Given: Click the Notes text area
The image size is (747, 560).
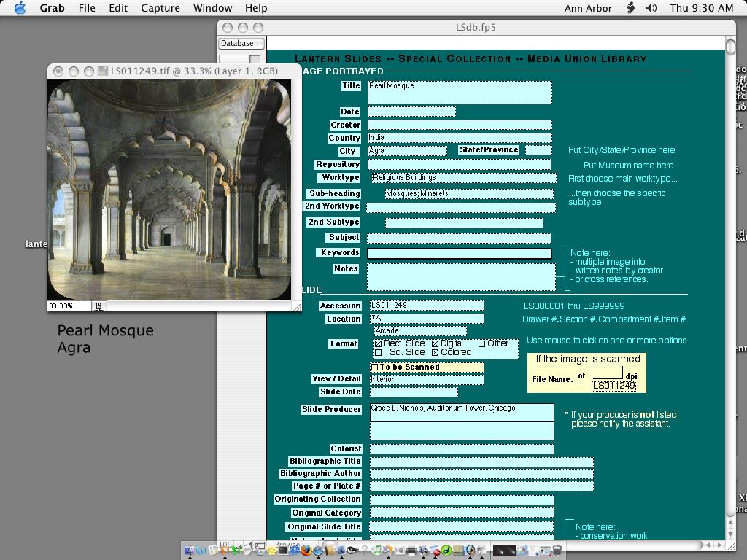Looking at the screenshot, I should pos(461,276).
